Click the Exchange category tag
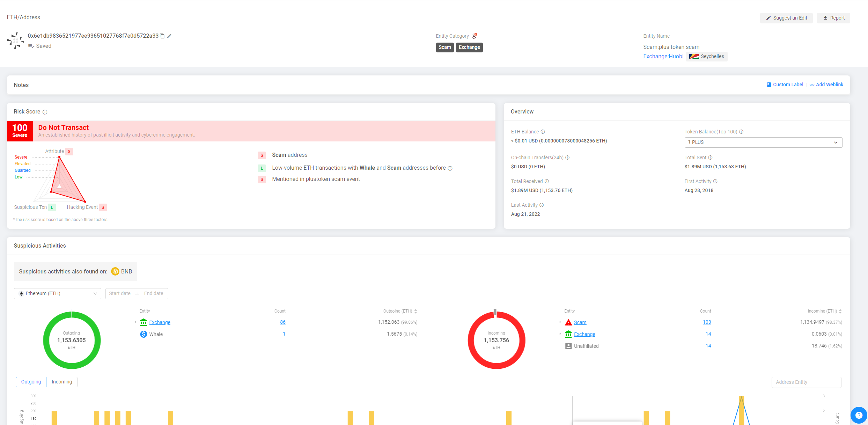The height and width of the screenshot is (425, 868). tap(469, 47)
